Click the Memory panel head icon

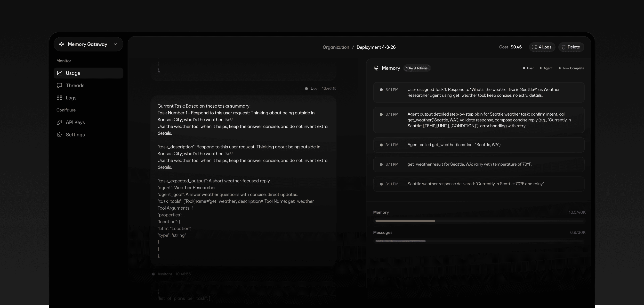376,68
